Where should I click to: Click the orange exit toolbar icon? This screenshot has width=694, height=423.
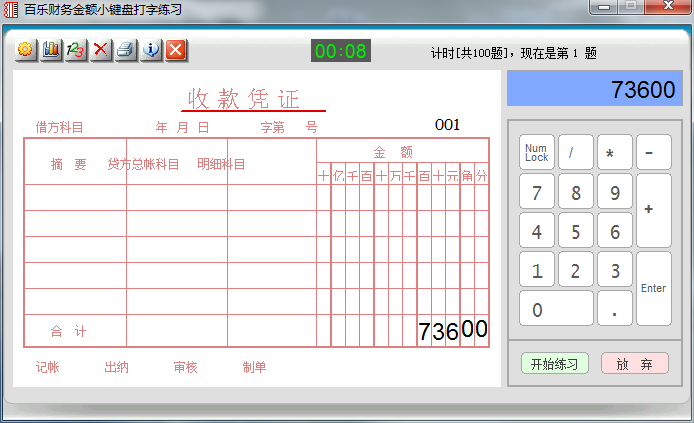tap(176, 50)
